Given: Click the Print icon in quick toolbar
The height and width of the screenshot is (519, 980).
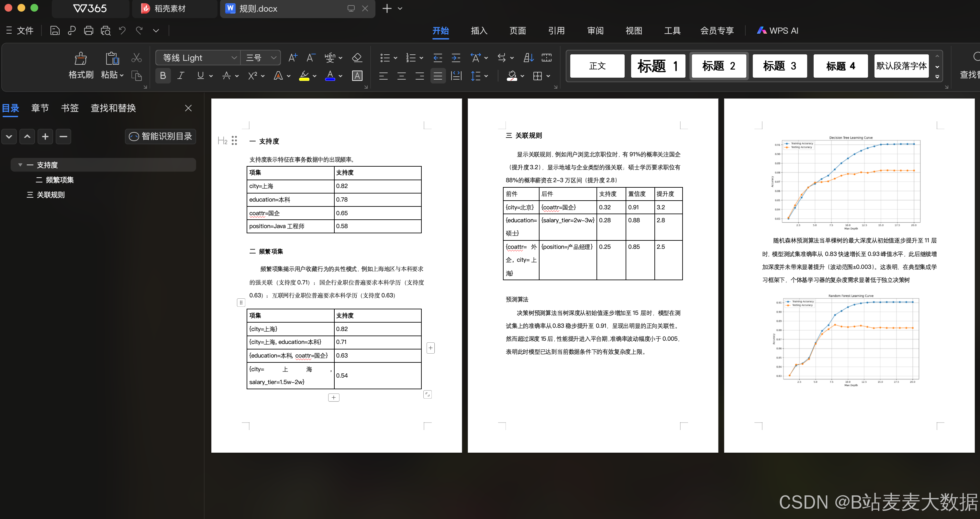Looking at the screenshot, I should pyautogui.click(x=88, y=30).
